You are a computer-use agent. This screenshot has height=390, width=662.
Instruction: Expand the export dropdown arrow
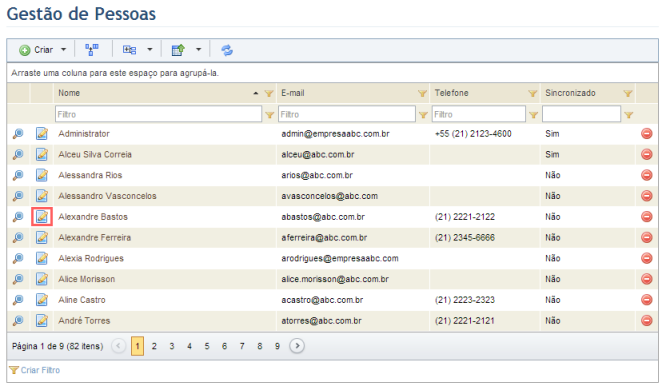[x=198, y=50]
